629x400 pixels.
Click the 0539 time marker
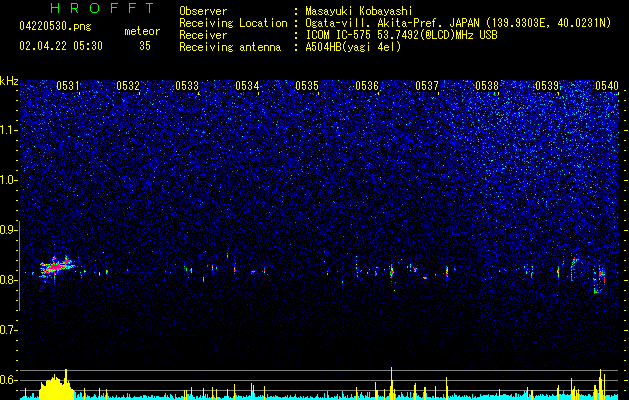(x=547, y=86)
